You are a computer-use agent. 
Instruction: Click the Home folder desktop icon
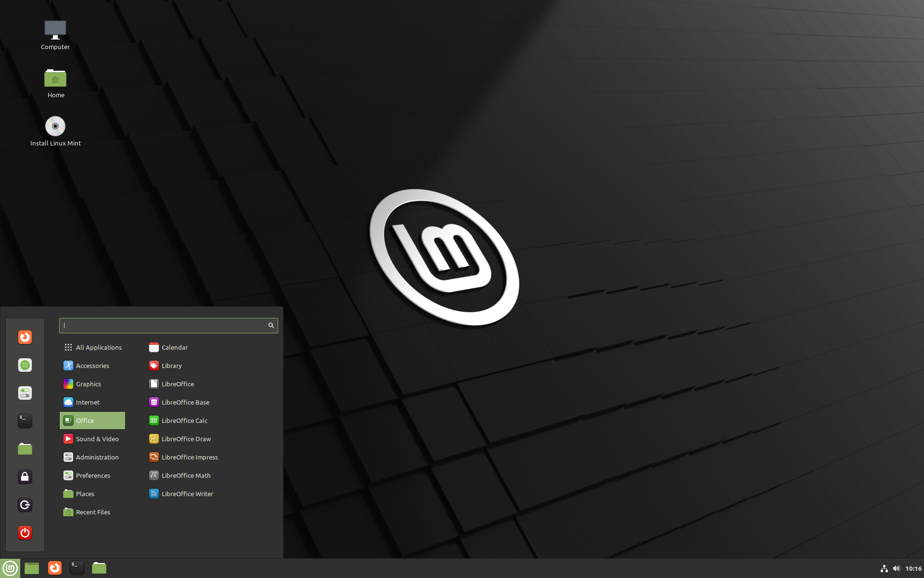(55, 79)
